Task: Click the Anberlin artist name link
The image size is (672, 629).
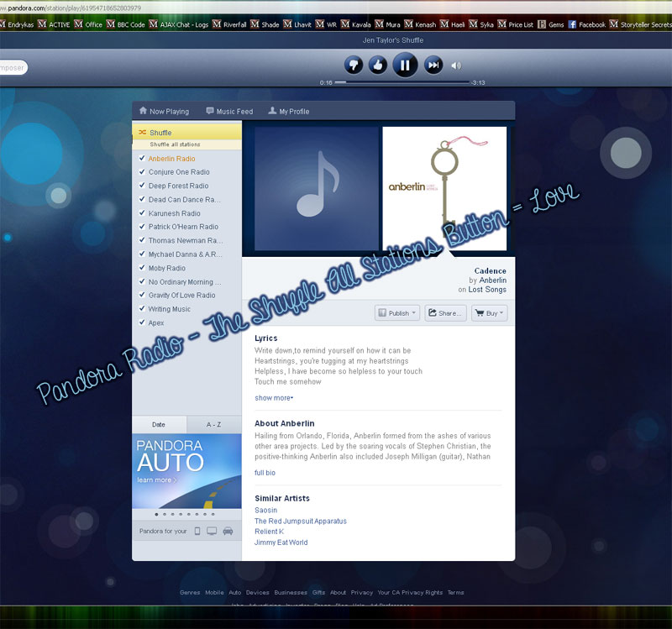Action: pos(493,280)
